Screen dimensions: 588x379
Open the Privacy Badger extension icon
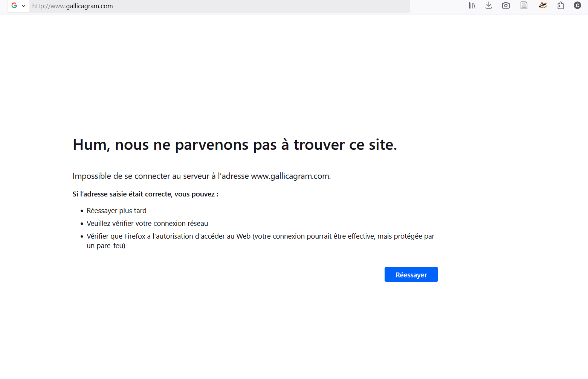coord(542,6)
